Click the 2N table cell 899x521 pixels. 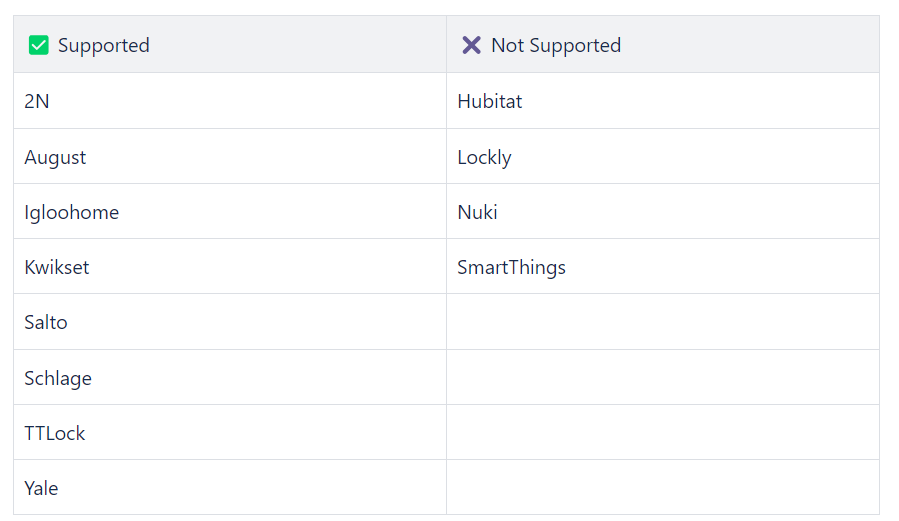(230, 101)
